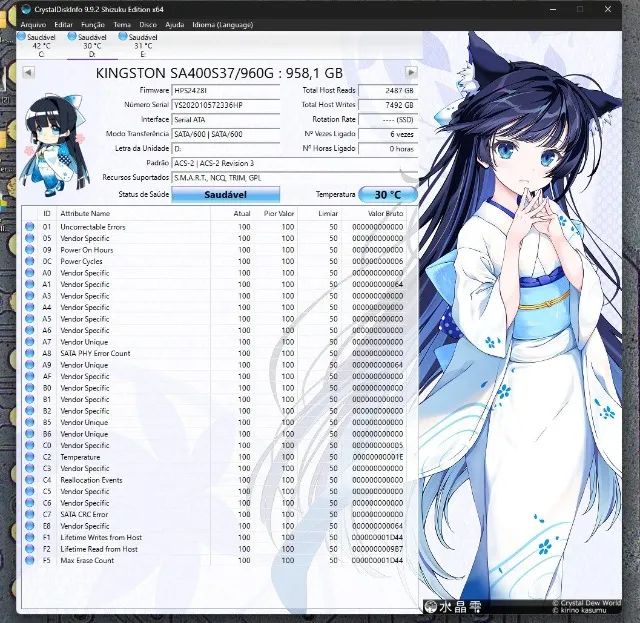Click the Nº Horas Ligado value 0 horas
This screenshot has width=640, height=623.
388,149
